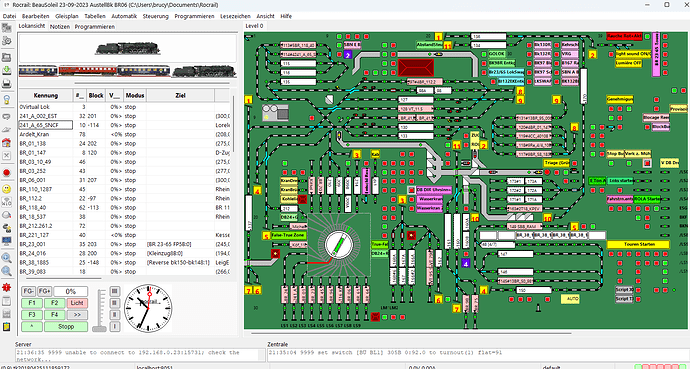This screenshot has width=690, height=369.
Task: Click the X-marked icon in left toolbar
Action: [7, 155]
